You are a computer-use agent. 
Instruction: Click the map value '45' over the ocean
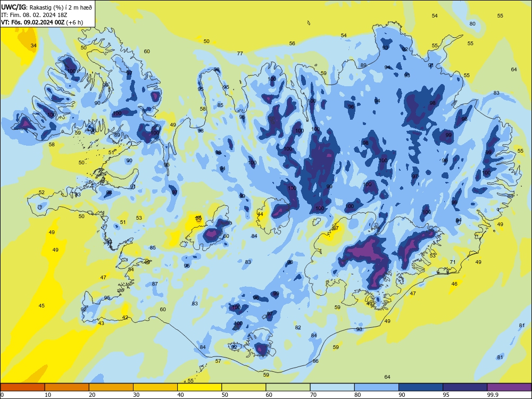click(x=41, y=306)
